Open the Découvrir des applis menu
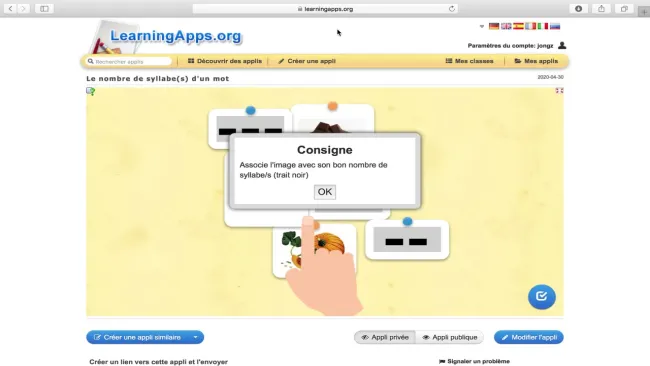The width and height of the screenshot is (650, 366). click(225, 61)
